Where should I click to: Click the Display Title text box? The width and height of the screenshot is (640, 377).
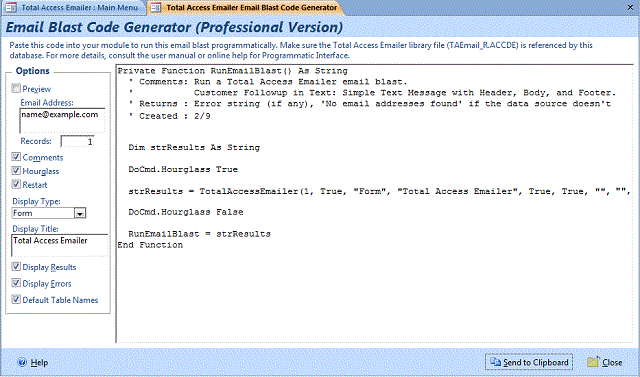tap(60, 245)
